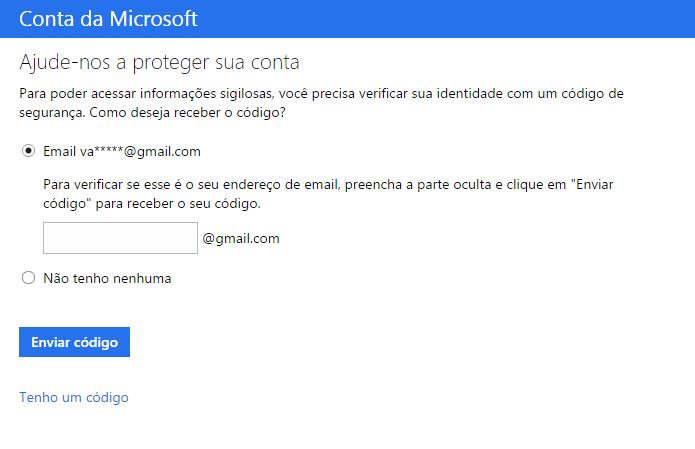Click the 'Não tenho nenhuma' option label
The image size is (695, 449).
pyautogui.click(x=107, y=278)
